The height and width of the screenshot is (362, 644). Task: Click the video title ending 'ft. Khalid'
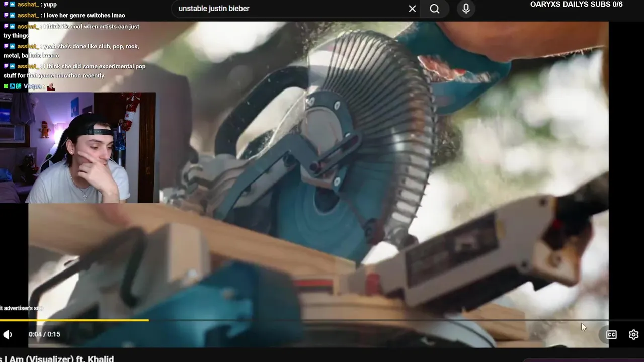[57, 358]
